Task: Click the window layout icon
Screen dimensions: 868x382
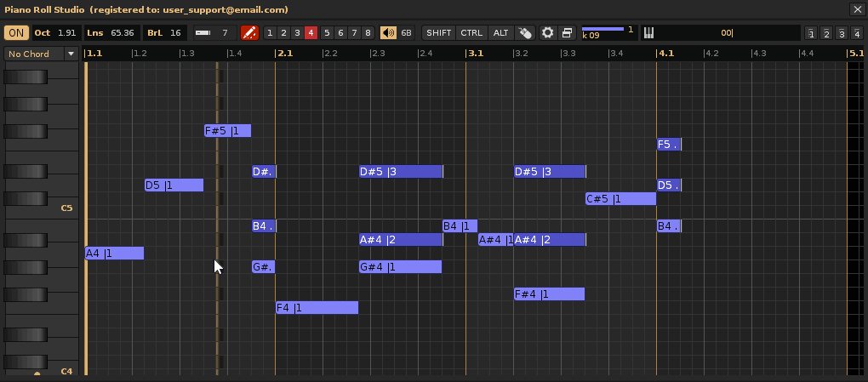Action: tap(567, 33)
